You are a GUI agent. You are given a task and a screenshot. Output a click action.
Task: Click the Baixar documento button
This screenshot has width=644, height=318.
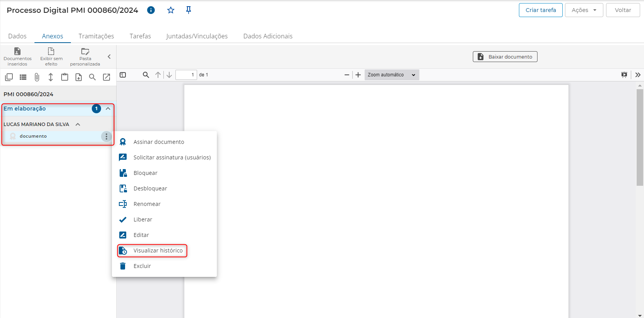(505, 57)
